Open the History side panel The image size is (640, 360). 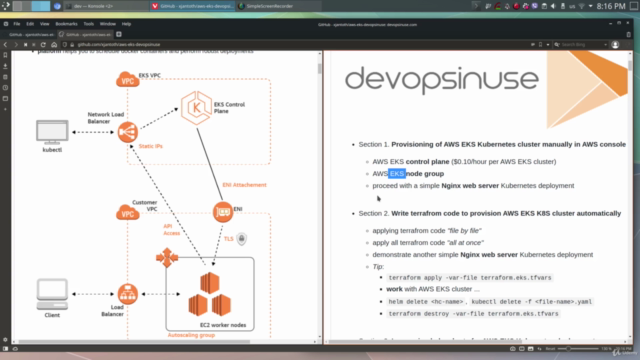5,87
